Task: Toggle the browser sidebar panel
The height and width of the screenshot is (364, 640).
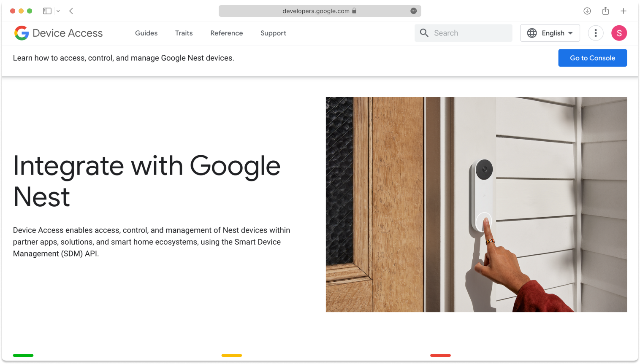Action: 47,11
